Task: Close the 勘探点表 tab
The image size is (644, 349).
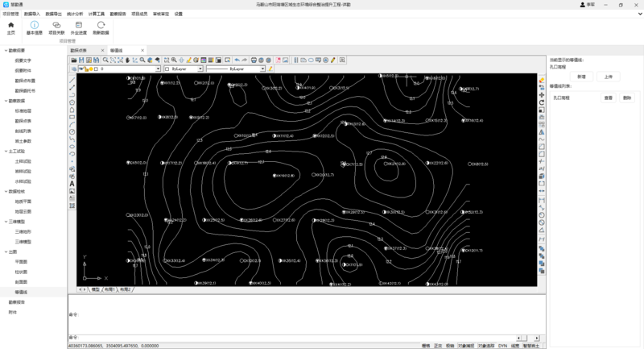Action: pyautogui.click(x=103, y=51)
